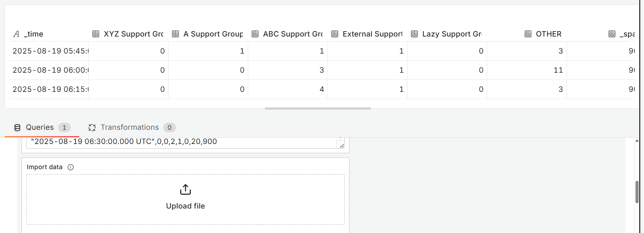This screenshot has width=644, height=233.
Task: Click the XYZ Support Group column icon
Action: point(96,34)
